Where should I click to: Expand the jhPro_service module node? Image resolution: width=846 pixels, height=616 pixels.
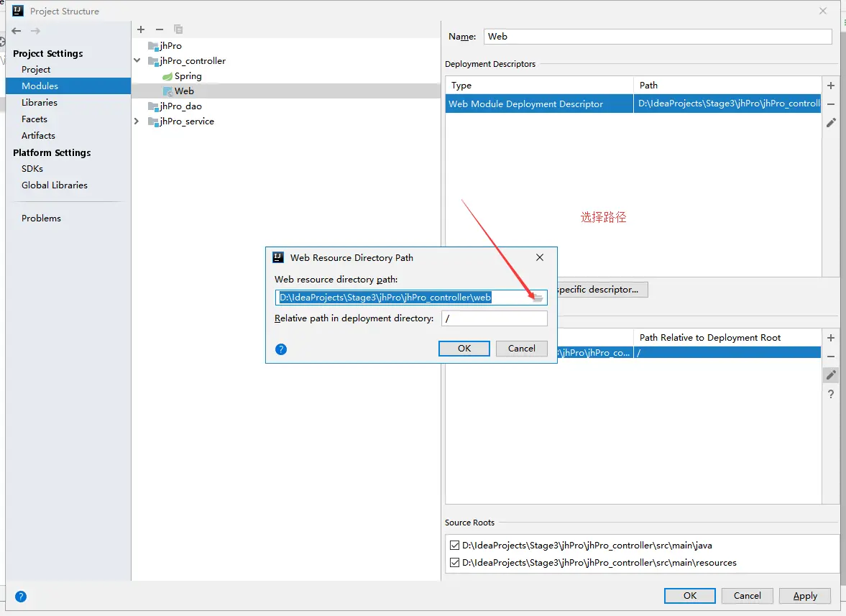click(x=137, y=121)
